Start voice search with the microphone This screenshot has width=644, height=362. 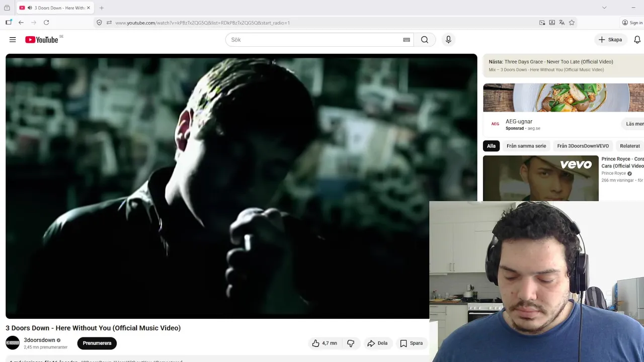[x=448, y=40]
